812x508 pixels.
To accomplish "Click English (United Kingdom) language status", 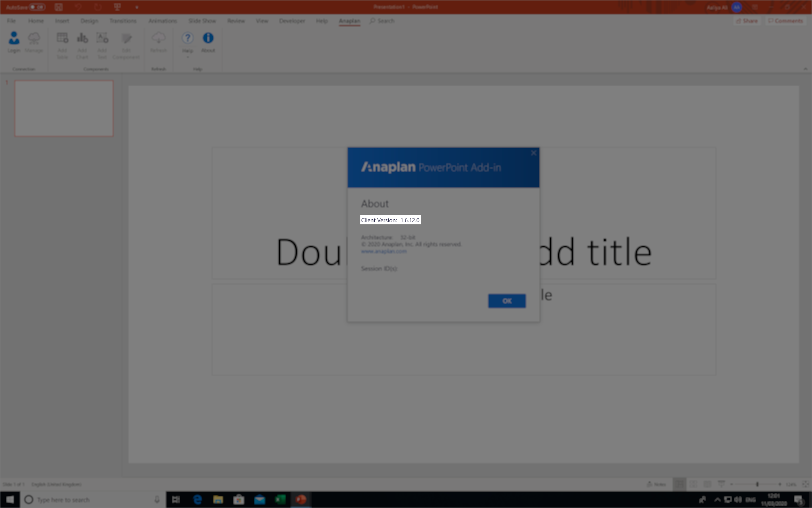I will (56, 484).
